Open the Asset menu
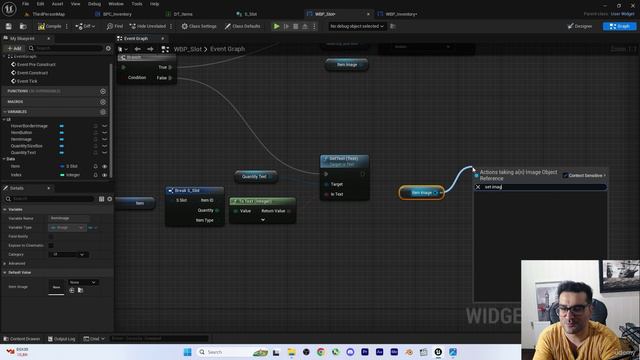Screen dimensions: 640x360 (57, 4)
